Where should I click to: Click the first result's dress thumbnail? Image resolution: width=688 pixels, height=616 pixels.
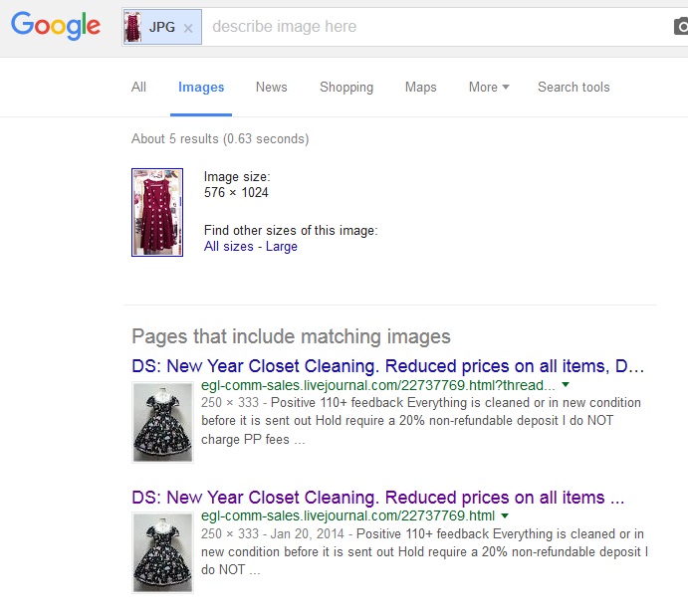(162, 421)
